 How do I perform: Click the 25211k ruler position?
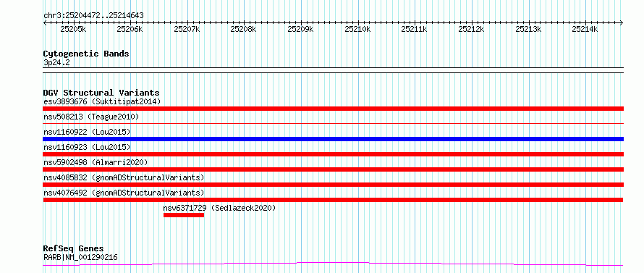415,30
